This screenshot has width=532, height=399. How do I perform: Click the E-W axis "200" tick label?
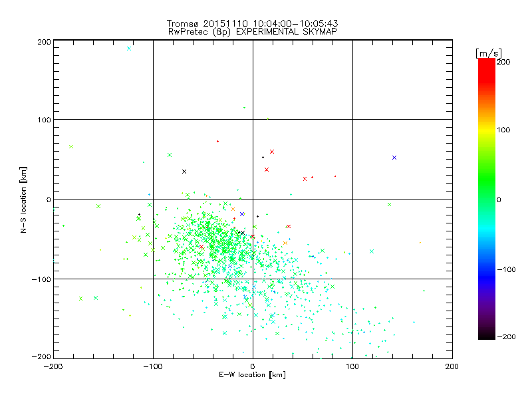452,366
